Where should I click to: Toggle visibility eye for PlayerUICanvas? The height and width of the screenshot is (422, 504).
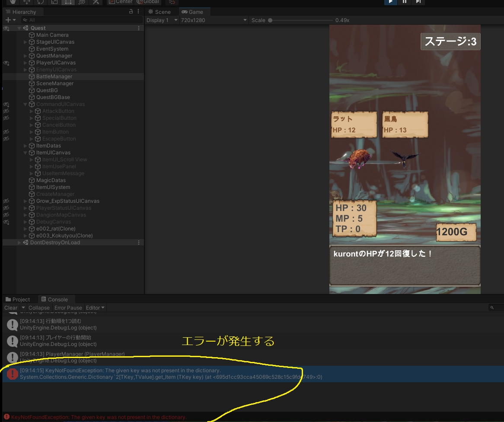[x=6, y=63]
